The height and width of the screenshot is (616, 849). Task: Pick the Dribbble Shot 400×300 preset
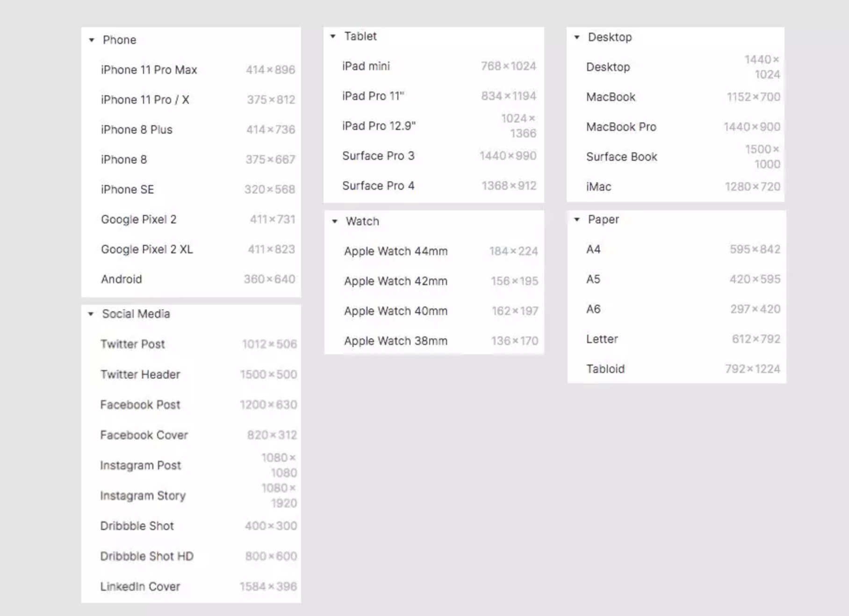(191, 526)
